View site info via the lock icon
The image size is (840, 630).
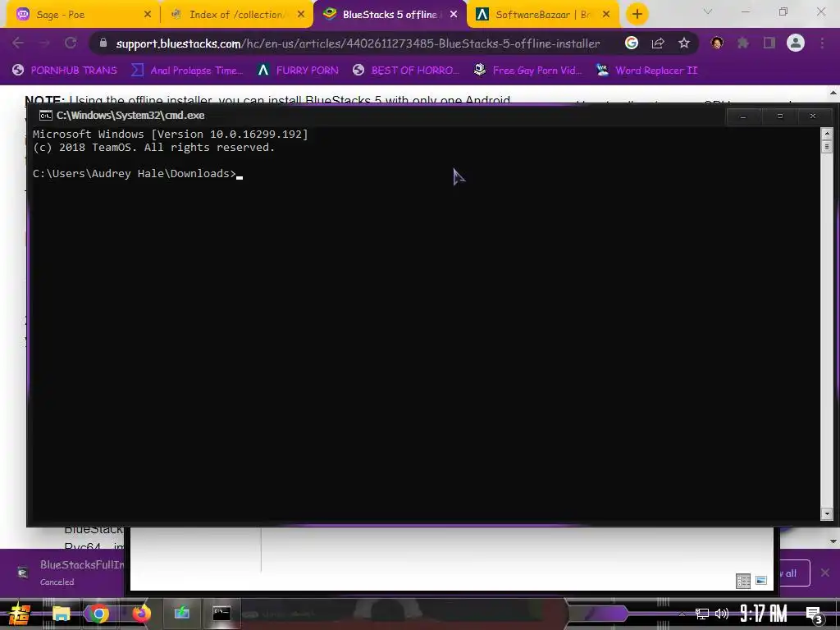pyautogui.click(x=103, y=43)
